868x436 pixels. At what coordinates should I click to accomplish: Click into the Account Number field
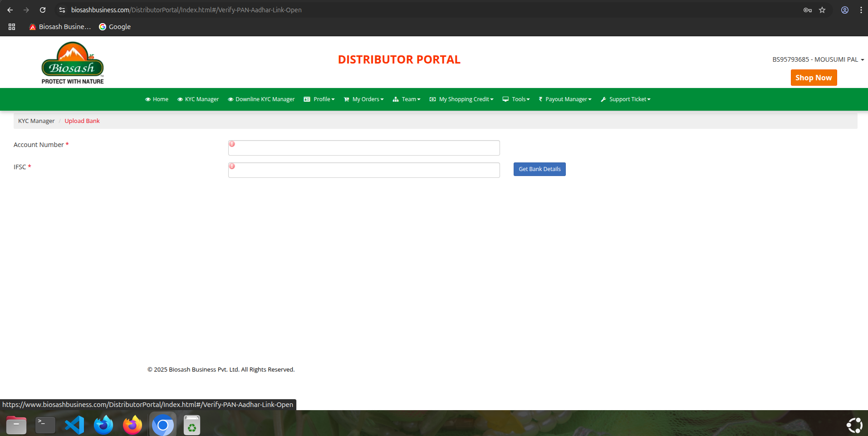tap(364, 148)
